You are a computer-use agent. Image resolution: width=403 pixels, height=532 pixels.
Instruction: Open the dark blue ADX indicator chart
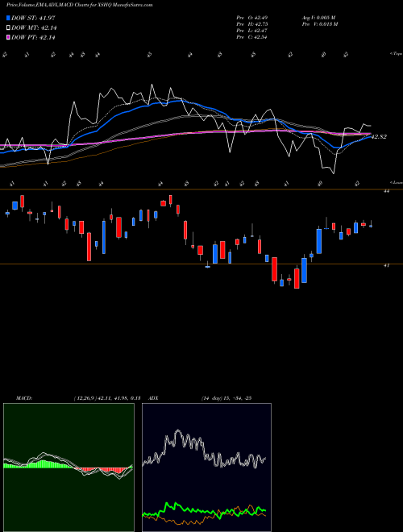tap(206, 468)
